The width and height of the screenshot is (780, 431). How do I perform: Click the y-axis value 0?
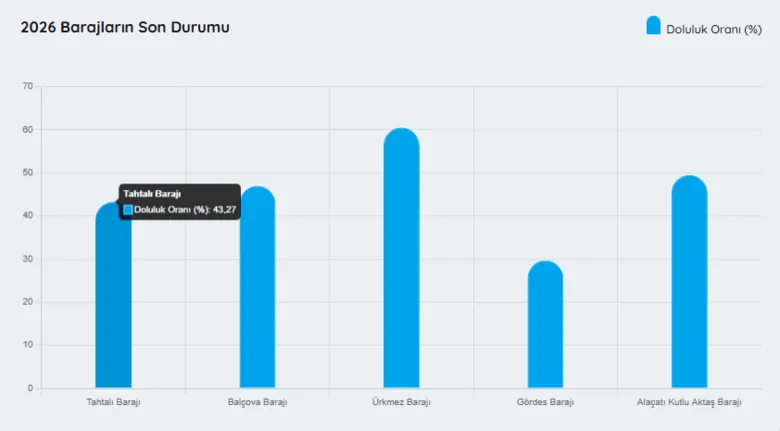pos(30,388)
